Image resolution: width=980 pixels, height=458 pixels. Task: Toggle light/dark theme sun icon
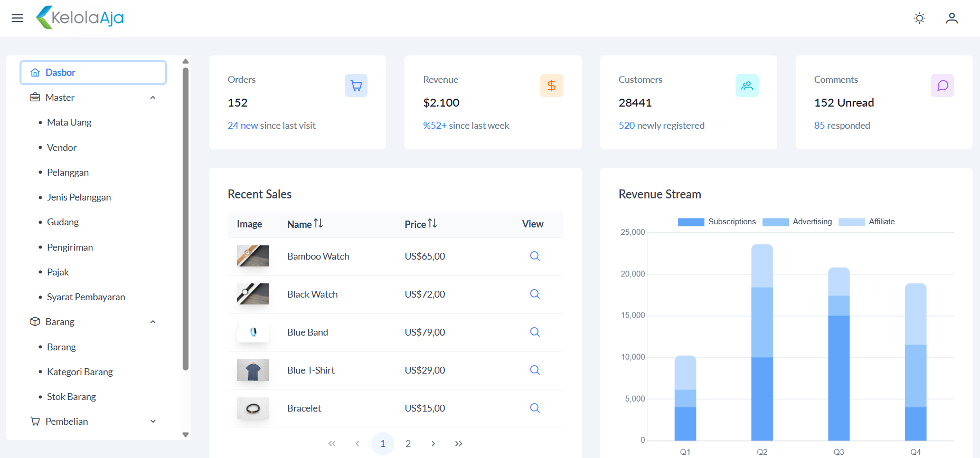pyautogui.click(x=919, y=18)
